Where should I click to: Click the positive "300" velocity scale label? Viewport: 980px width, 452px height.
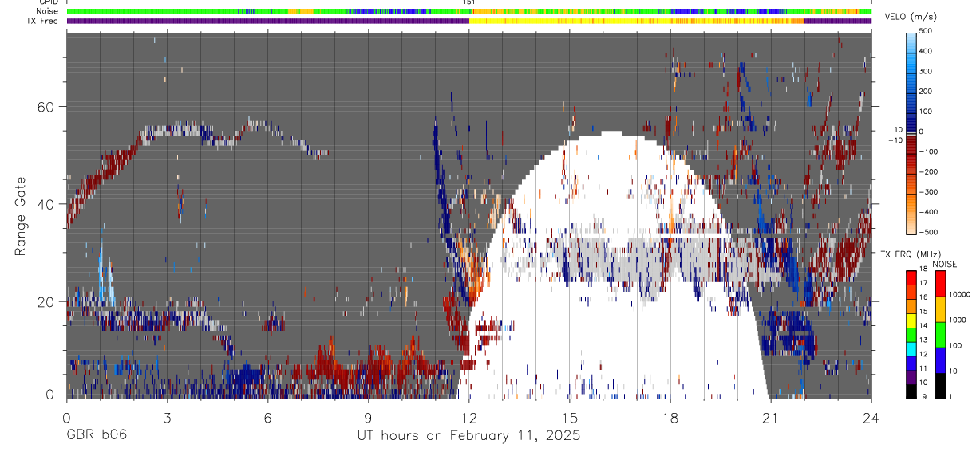click(926, 71)
